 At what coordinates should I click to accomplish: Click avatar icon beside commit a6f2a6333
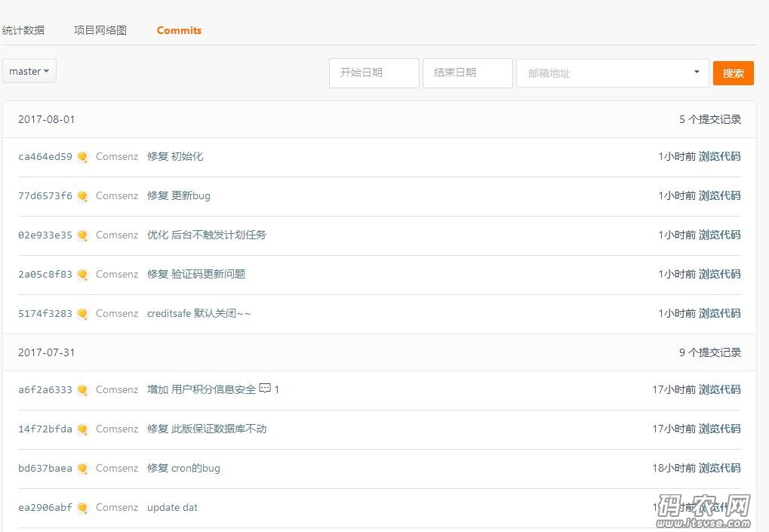coord(82,390)
